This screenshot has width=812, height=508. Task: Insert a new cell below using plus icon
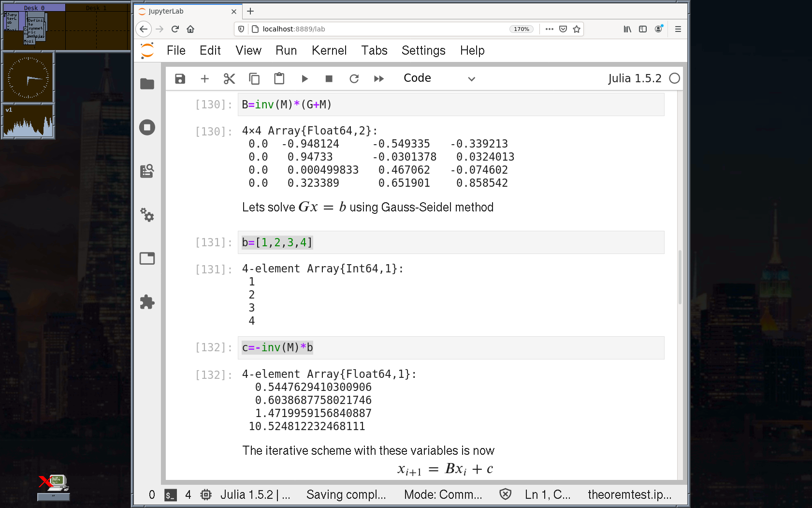(x=204, y=79)
